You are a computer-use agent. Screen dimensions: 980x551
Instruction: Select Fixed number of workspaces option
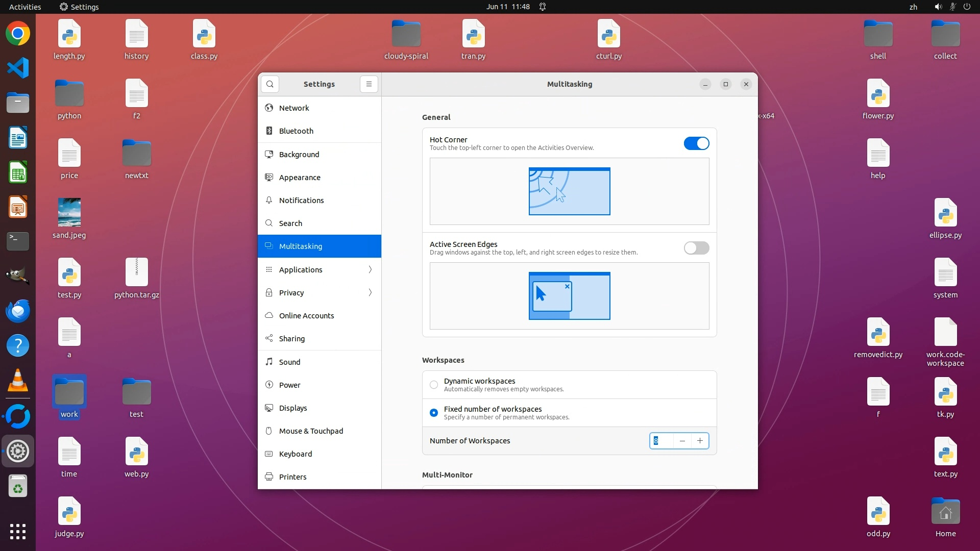pyautogui.click(x=434, y=413)
